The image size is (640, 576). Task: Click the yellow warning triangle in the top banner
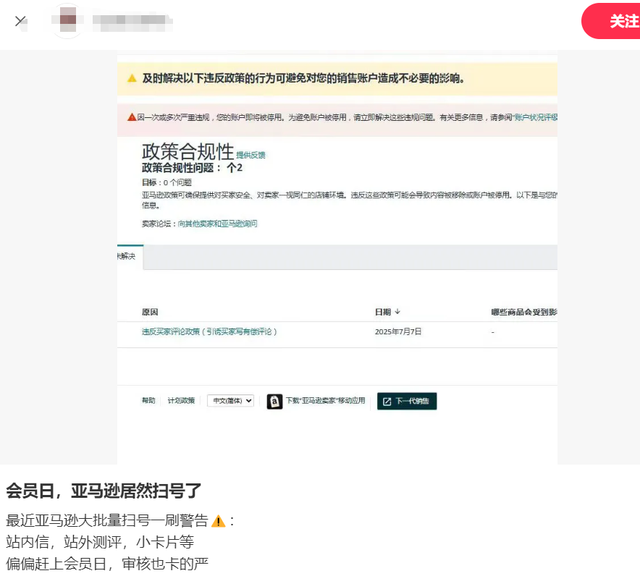[131, 78]
